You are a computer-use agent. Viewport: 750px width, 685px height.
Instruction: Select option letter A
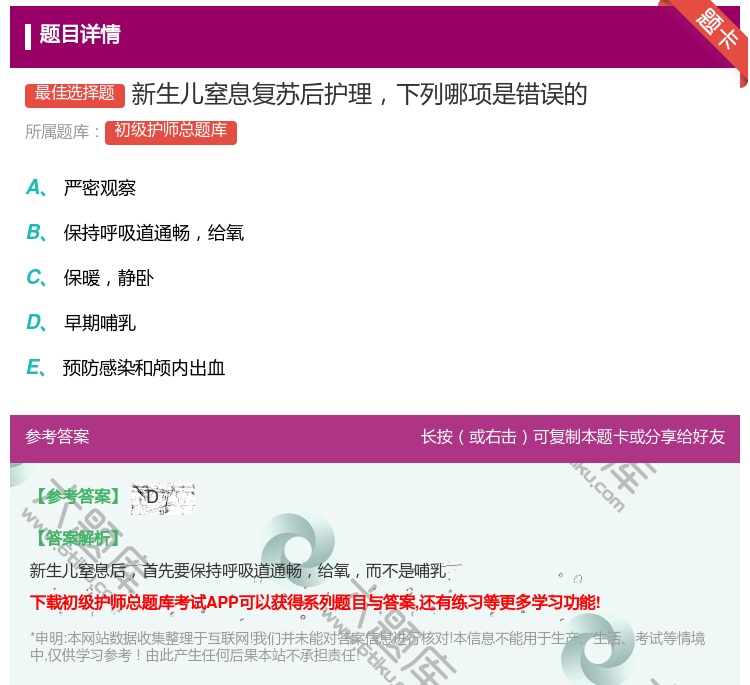click(35, 188)
